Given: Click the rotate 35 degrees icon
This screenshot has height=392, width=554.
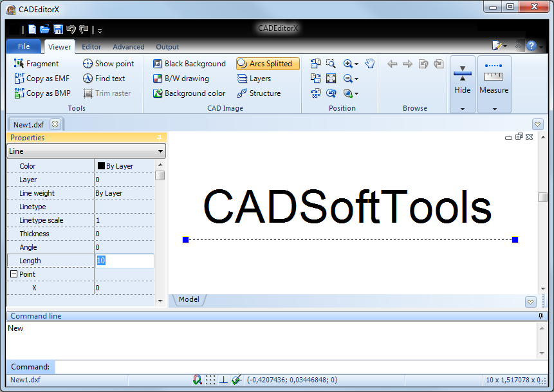Looking at the screenshot, I should (315, 93).
